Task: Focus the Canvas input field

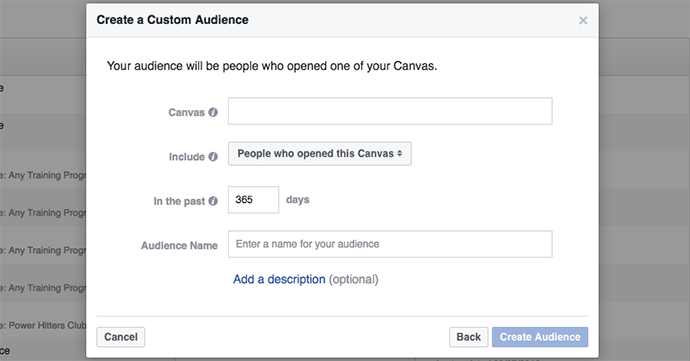Action: click(390, 111)
